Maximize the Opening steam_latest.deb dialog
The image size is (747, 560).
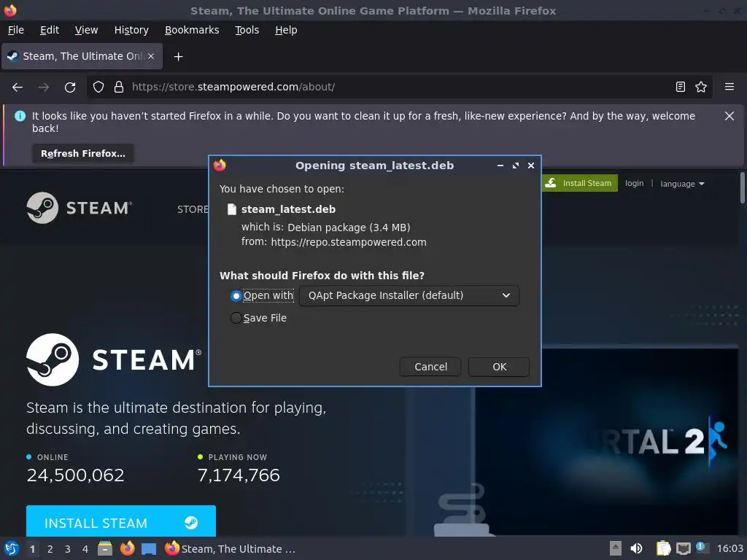[516, 166]
